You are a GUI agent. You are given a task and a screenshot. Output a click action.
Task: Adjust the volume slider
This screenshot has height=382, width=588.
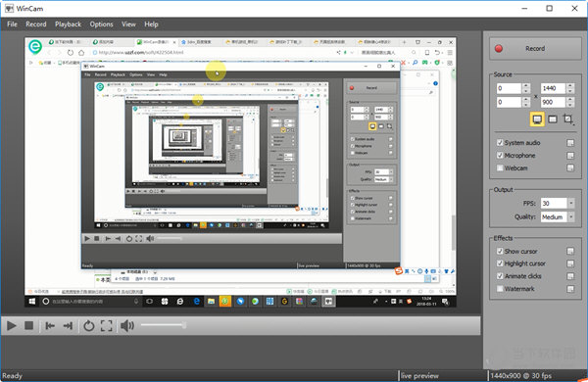(x=164, y=325)
